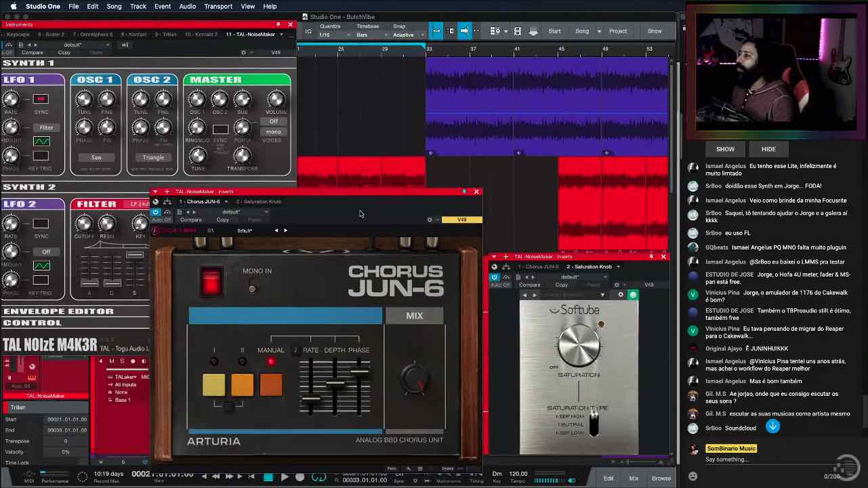Click the transport Stop button
This screenshot has width=868, height=488.
pos(268,477)
